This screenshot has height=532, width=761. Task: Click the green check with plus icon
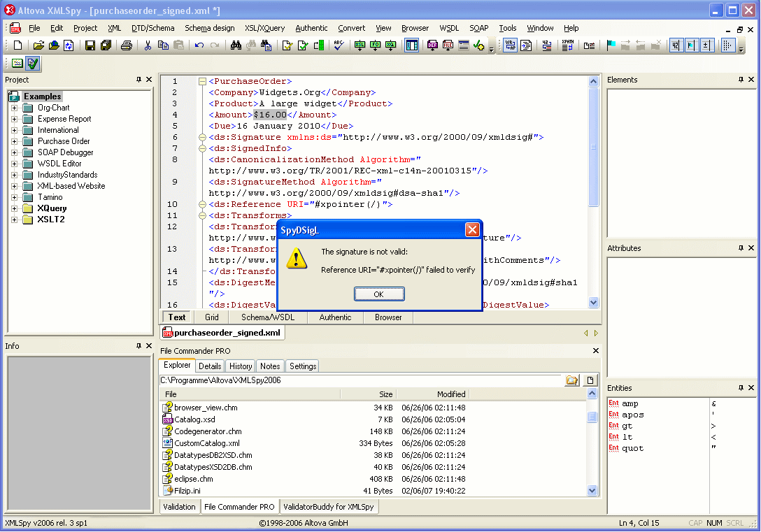click(x=479, y=45)
